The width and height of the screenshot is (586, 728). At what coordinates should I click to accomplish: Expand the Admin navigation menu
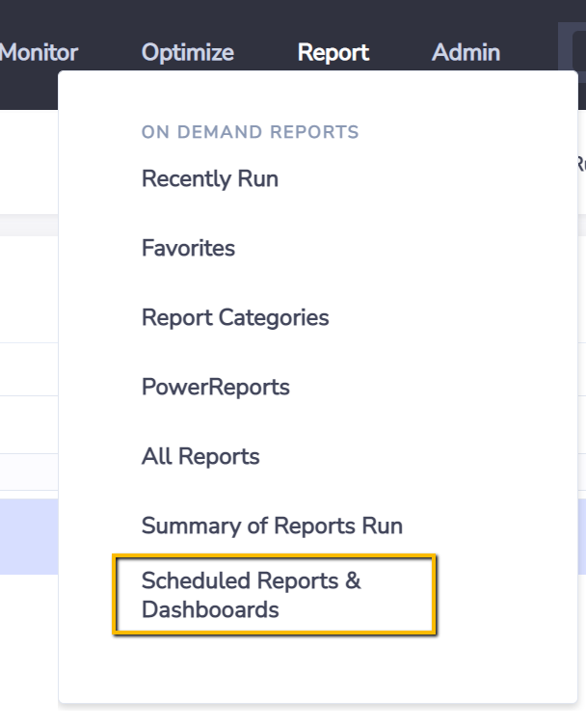point(466,52)
